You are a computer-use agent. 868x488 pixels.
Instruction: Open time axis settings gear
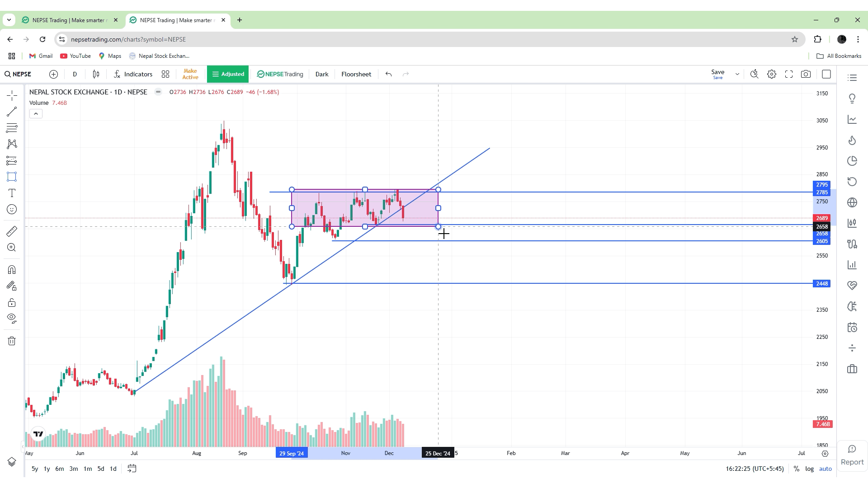click(x=825, y=453)
